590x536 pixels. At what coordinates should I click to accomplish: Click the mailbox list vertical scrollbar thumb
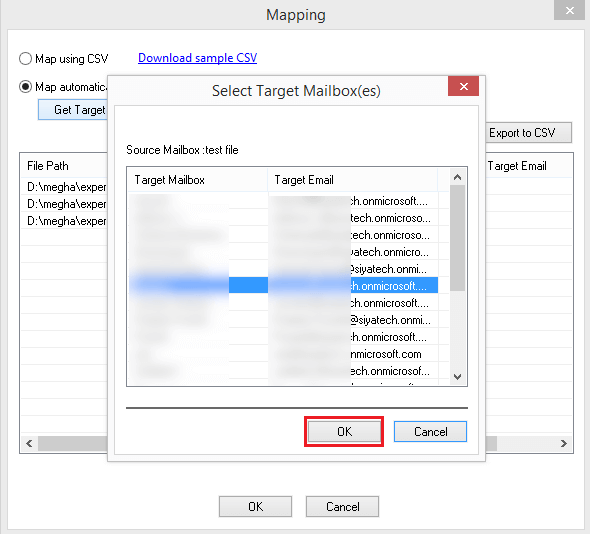click(x=458, y=238)
